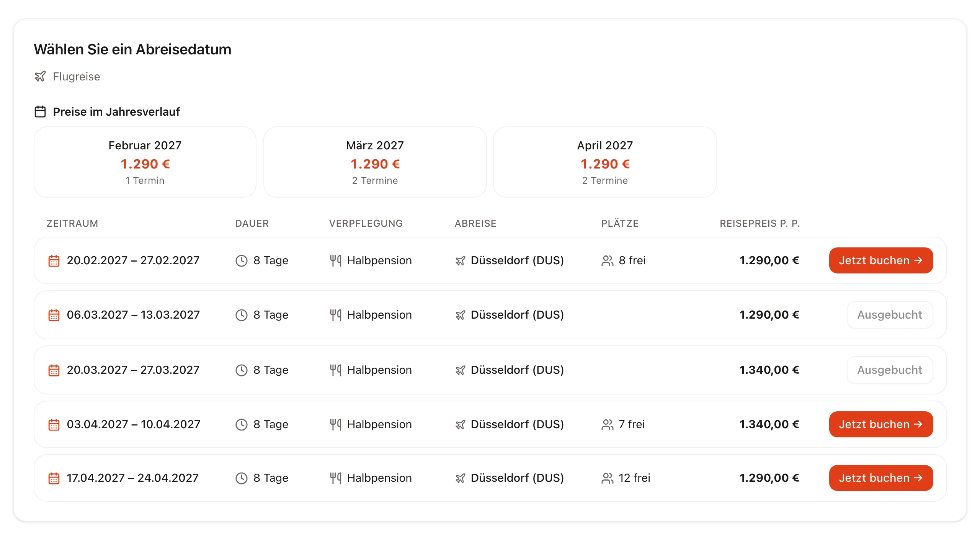Click the heading Wählen Sie ein Abreisedatum

[x=132, y=49]
